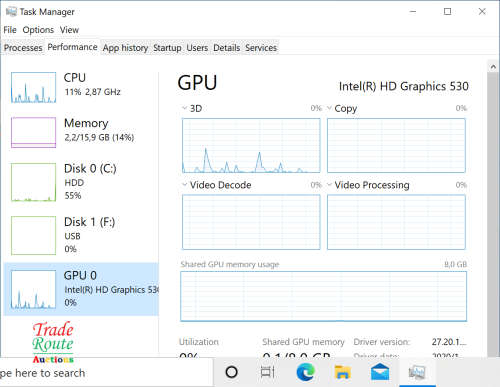The image size is (500, 387).
Task: Open Disk 1 (F:) USB performance item
Action: click(81, 235)
